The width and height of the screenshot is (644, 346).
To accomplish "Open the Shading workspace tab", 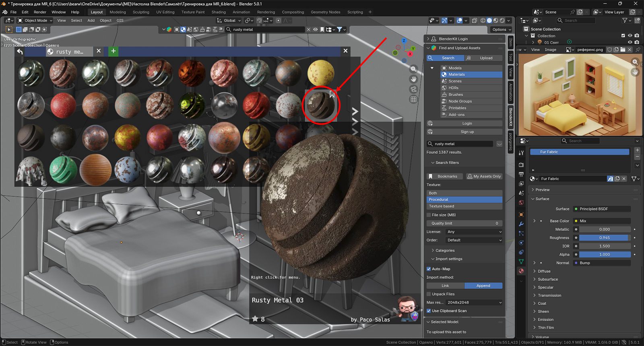I will (x=219, y=12).
